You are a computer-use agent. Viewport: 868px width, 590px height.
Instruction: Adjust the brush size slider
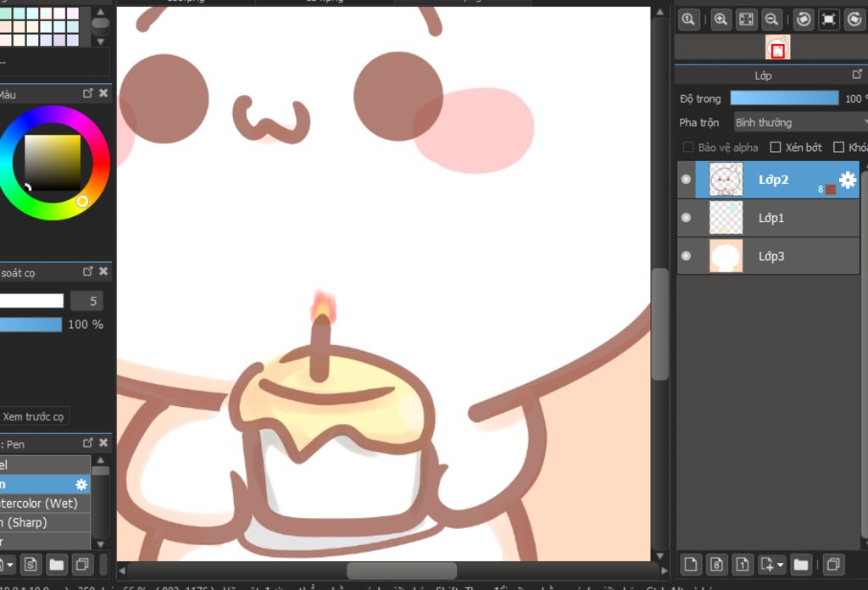tap(31, 301)
